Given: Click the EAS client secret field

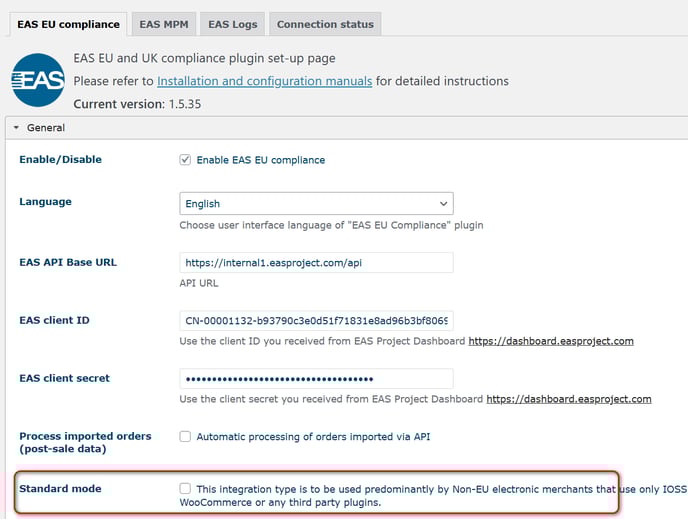Looking at the screenshot, I should pos(316,379).
